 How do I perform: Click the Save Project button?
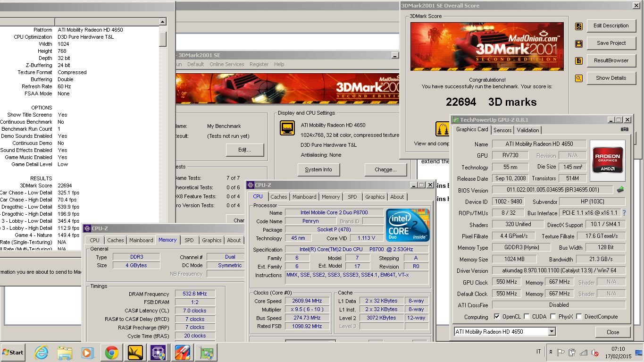click(x=611, y=43)
